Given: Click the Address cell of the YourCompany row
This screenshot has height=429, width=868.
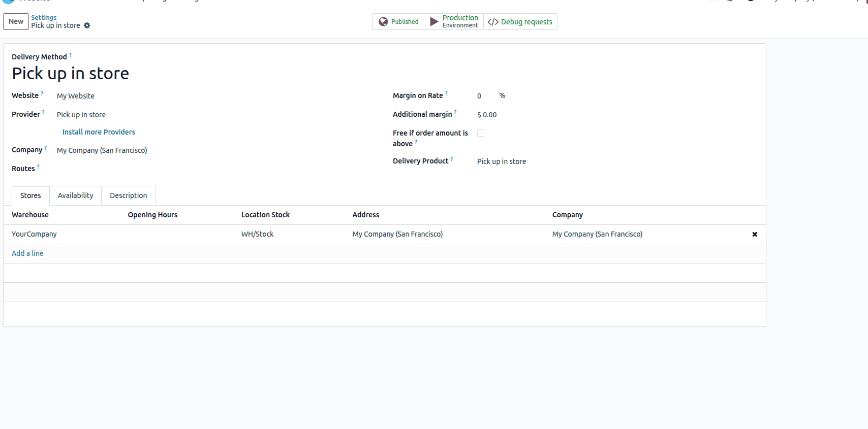Looking at the screenshot, I should (x=397, y=234).
